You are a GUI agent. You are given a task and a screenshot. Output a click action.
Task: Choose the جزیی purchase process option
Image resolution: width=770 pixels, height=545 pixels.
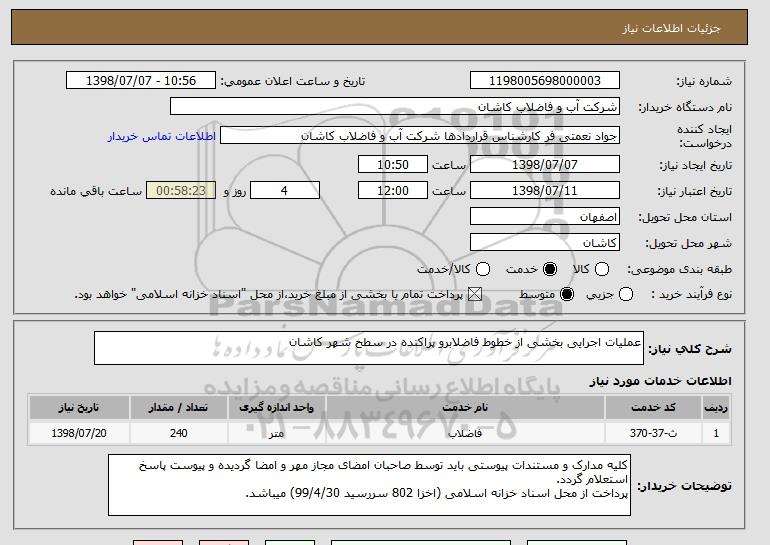(626, 295)
